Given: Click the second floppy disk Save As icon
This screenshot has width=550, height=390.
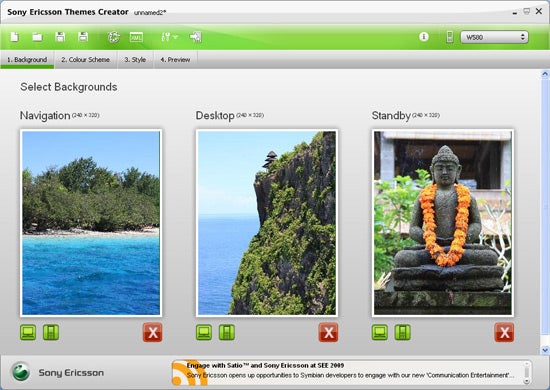Looking at the screenshot, I should [x=83, y=37].
